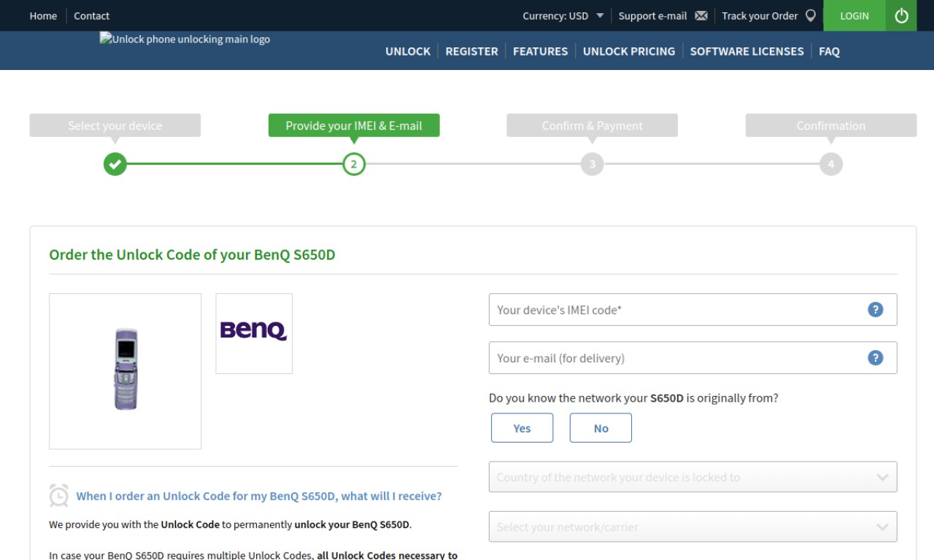Open the REGISTER menu item
Image resolution: width=934 pixels, height=560 pixels.
click(471, 51)
